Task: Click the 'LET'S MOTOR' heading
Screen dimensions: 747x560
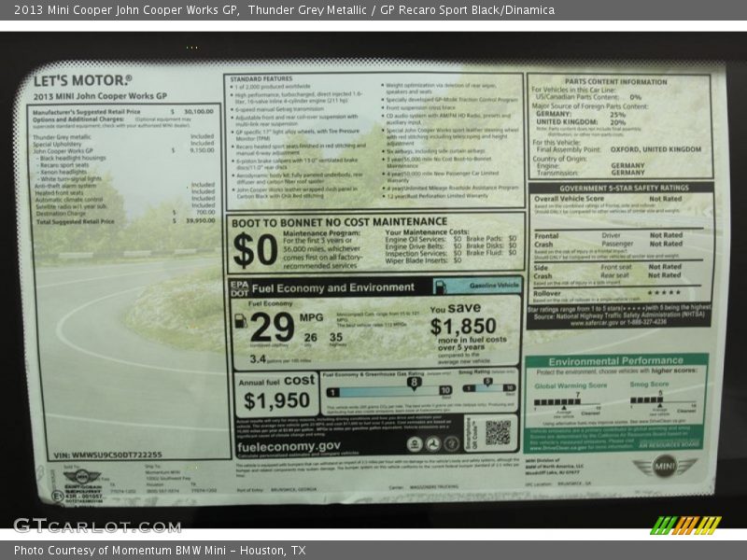Action: click(x=82, y=80)
